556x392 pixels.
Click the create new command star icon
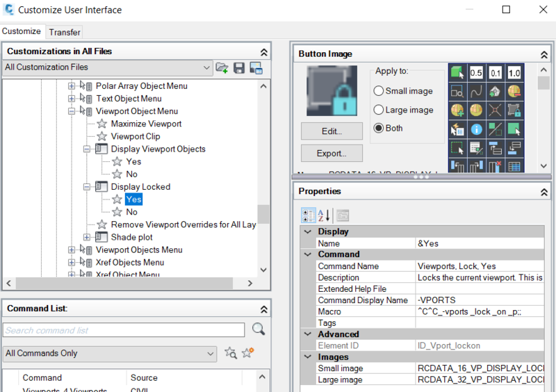click(248, 353)
